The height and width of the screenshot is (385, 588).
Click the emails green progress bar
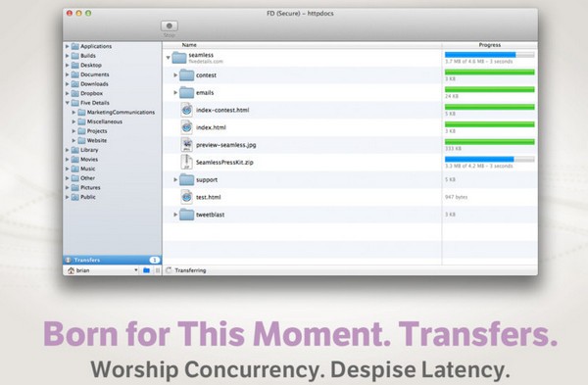[x=489, y=89]
